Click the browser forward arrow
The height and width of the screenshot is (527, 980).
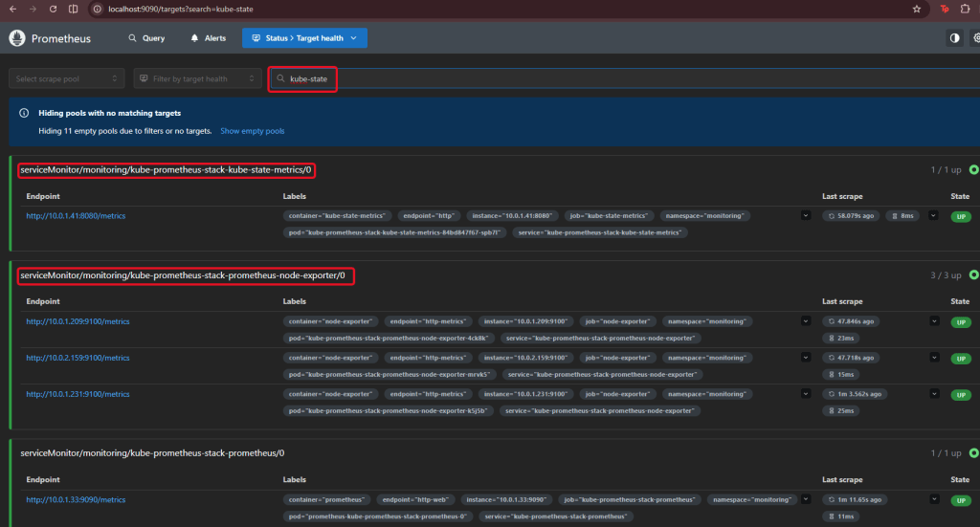pos(33,9)
